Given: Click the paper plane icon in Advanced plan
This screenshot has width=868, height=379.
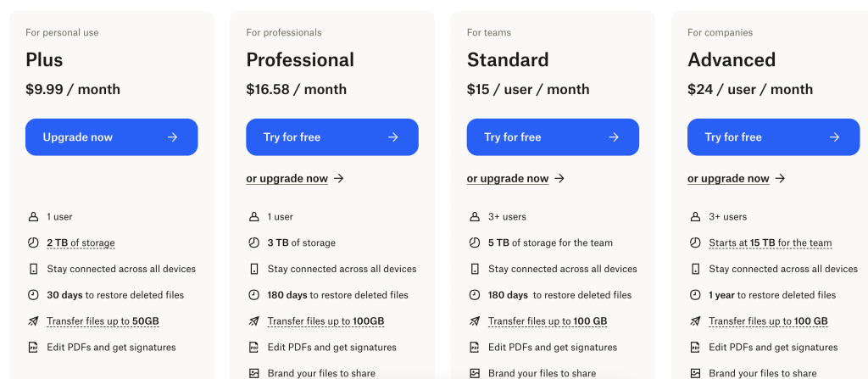Looking at the screenshot, I should pyautogui.click(x=695, y=320).
